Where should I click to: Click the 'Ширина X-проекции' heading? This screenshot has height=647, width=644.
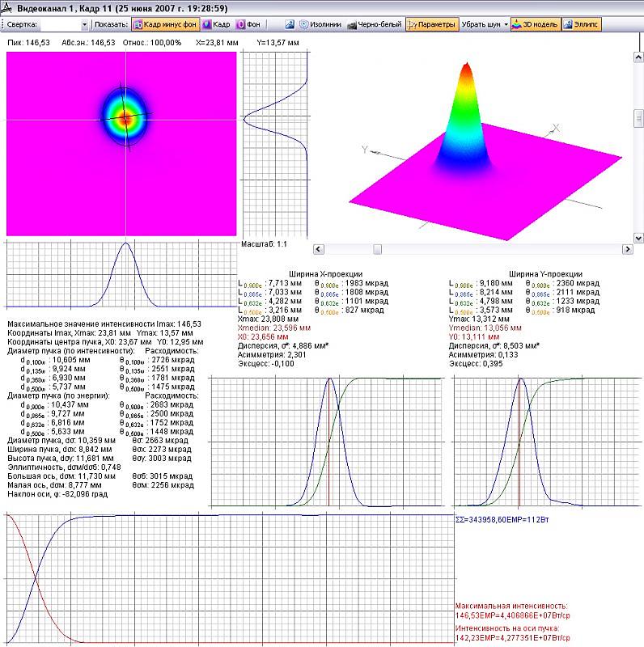(x=325, y=274)
